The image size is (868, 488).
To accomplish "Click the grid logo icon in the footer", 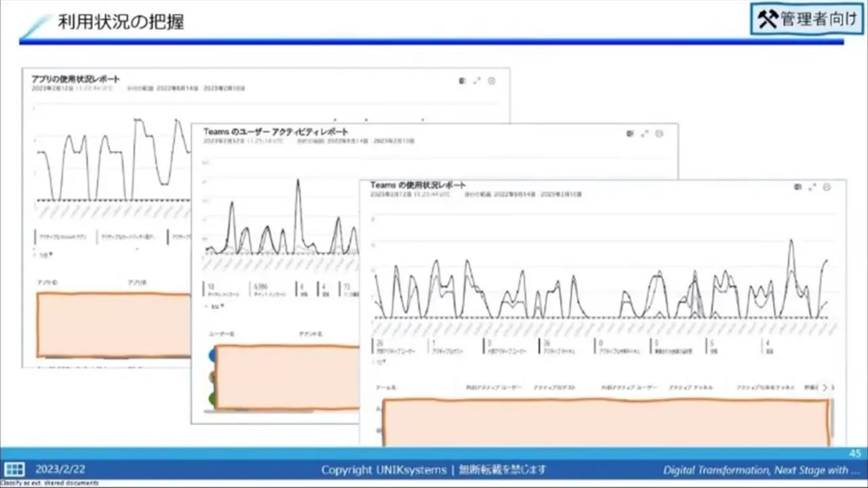I will pyautogui.click(x=14, y=469).
